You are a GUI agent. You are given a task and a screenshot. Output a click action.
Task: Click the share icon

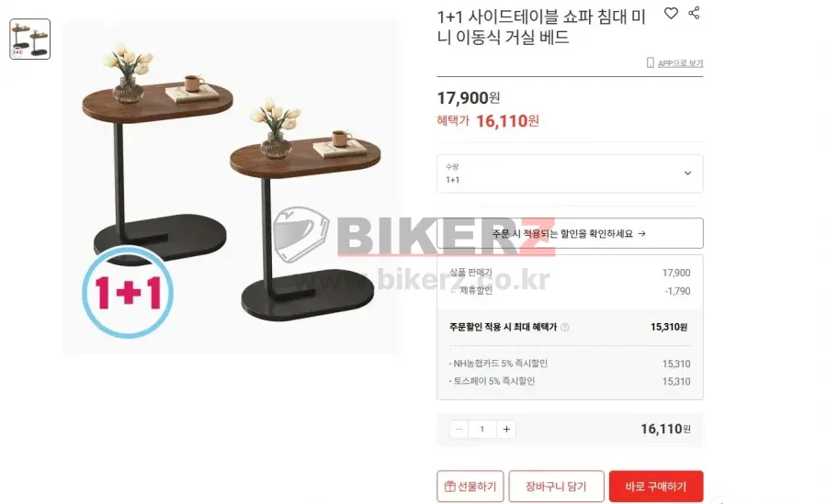pyautogui.click(x=694, y=13)
